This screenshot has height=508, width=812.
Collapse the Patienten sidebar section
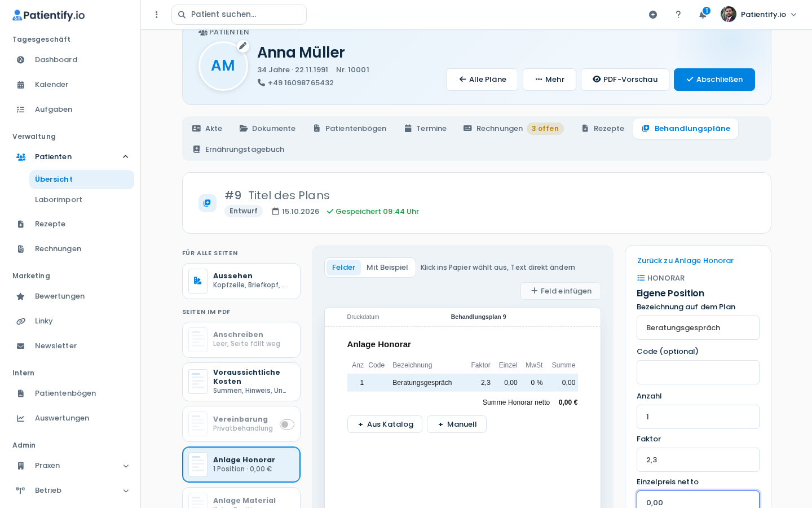pos(126,157)
